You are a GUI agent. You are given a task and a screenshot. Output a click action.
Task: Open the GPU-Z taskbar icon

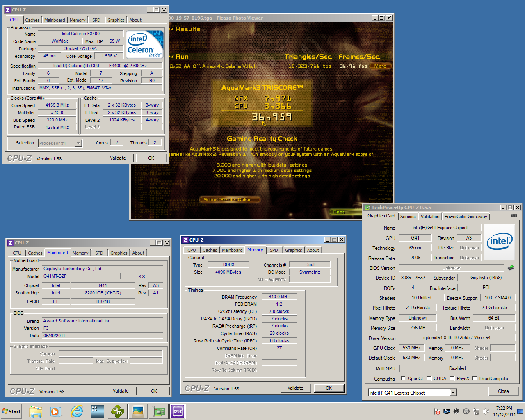tap(159, 411)
